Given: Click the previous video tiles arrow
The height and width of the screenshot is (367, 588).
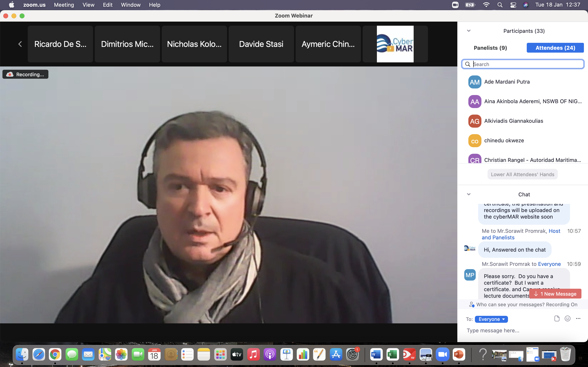Looking at the screenshot, I should (20, 44).
